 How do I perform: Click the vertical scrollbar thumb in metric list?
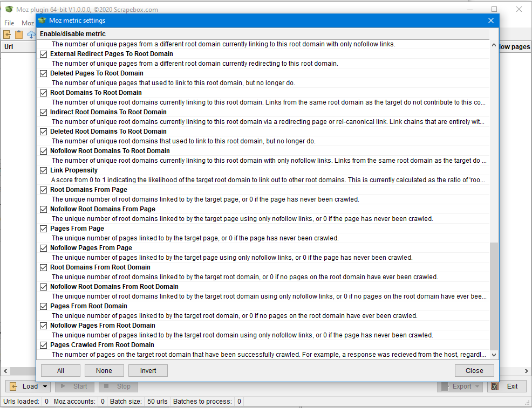(494, 296)
